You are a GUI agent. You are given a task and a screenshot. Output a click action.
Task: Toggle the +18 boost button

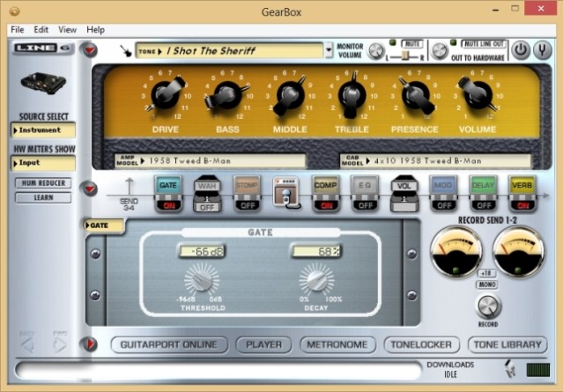(x=487, y=273)
